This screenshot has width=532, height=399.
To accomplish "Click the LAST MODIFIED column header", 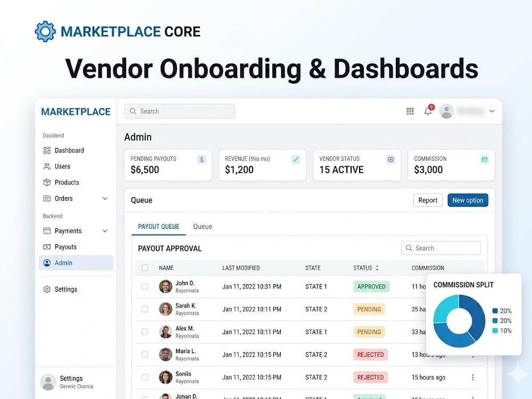I will 241,268.
